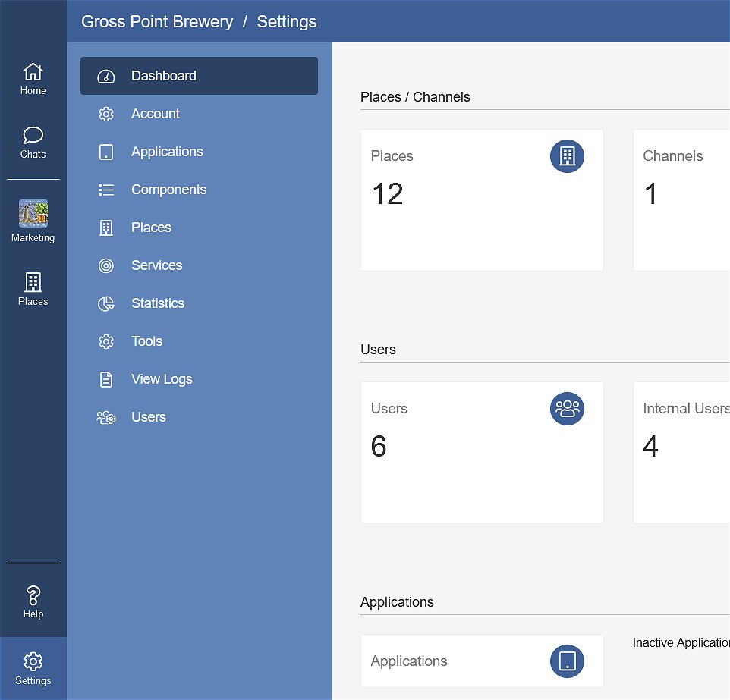Open the Services menu item
730x700 pixels.
199,265
